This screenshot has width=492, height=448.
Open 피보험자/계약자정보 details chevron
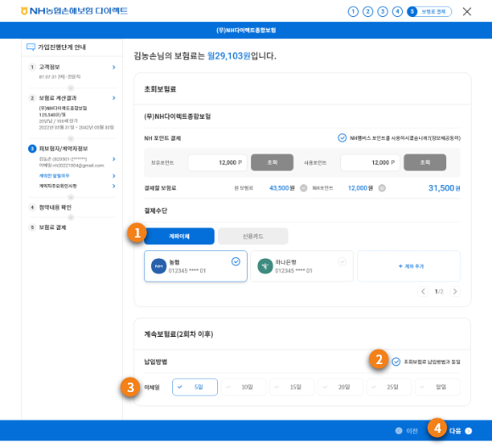tap(114, 159)
